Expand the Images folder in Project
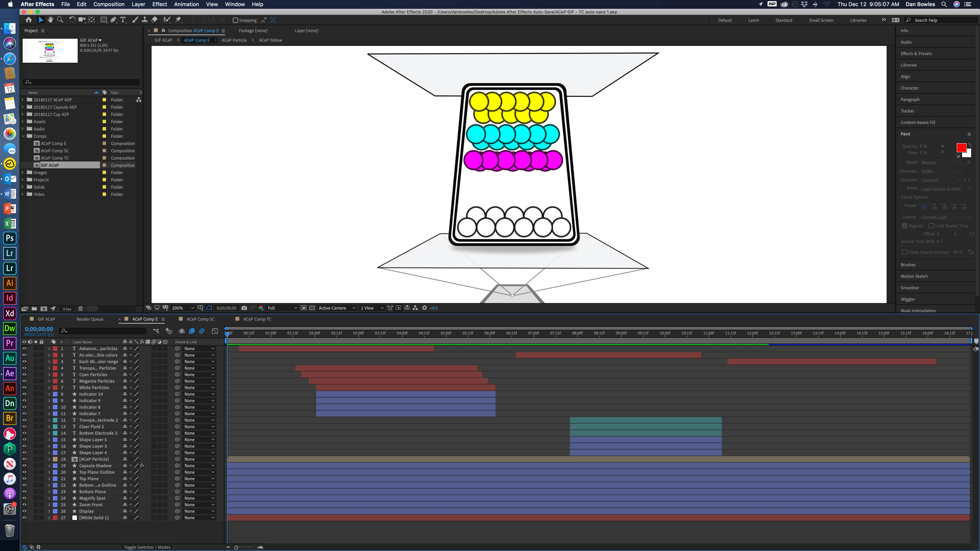The width and height of the screenshot is (980, 551). coord(23,172)
